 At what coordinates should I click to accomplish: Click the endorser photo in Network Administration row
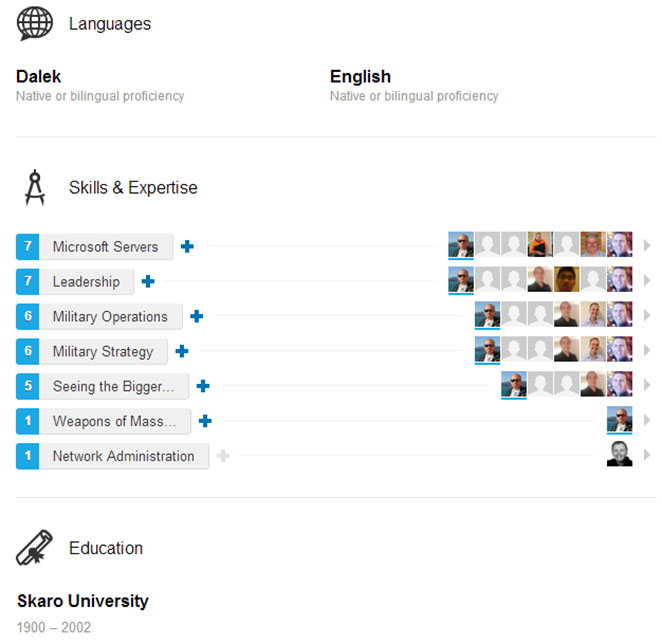pos(619,454)
